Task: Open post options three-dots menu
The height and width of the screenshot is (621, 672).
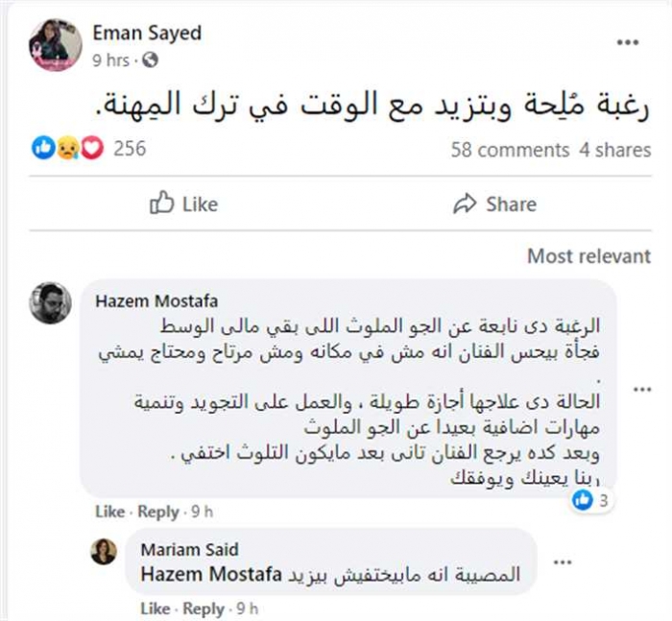Action: pyautogui.click(x=628, y=42)
